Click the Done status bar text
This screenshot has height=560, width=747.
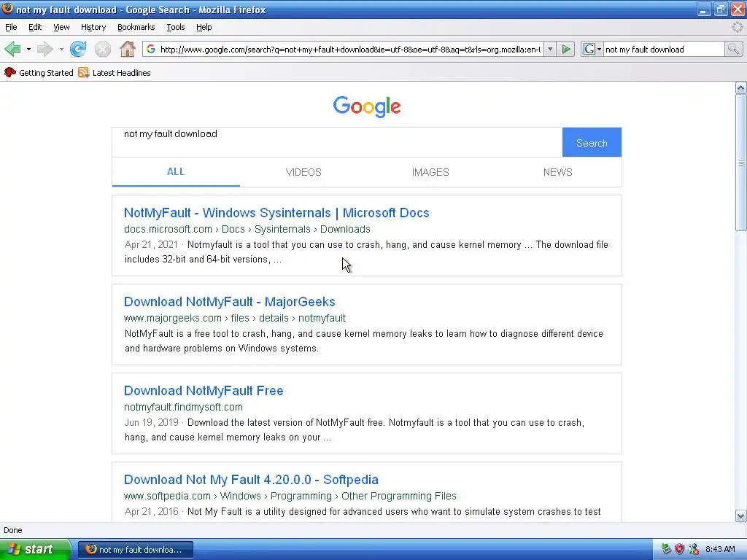(13, 531)
